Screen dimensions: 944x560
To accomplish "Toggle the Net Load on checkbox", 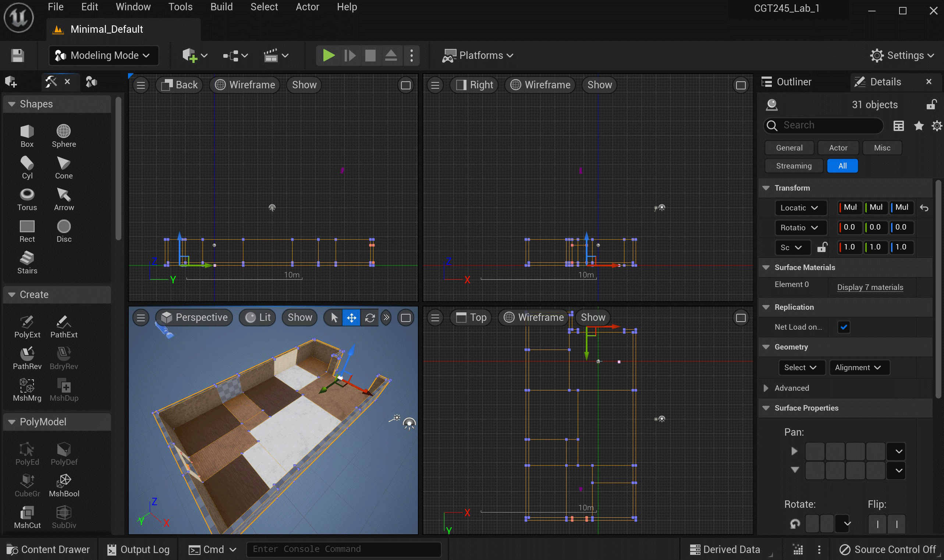I will [844, 327].
